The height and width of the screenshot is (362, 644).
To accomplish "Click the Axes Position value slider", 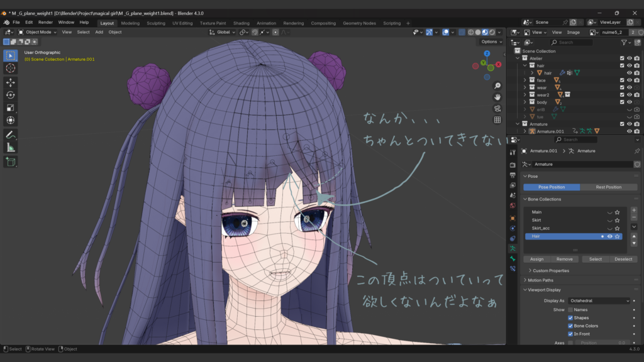I will (x=602, y=343).
